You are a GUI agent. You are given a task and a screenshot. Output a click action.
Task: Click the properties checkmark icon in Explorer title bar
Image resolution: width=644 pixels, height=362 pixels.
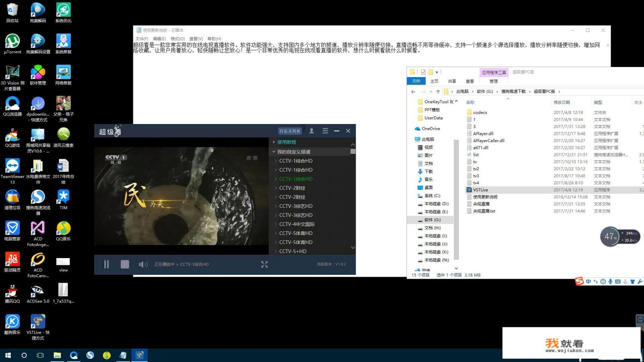click(423, 72)
